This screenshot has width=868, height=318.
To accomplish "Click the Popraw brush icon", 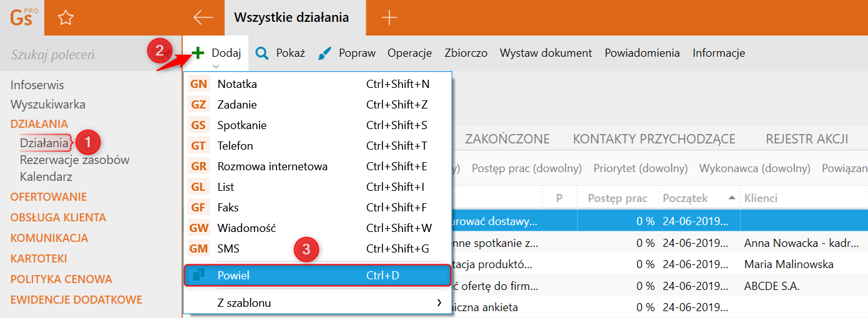I will (x=325, y=54).
